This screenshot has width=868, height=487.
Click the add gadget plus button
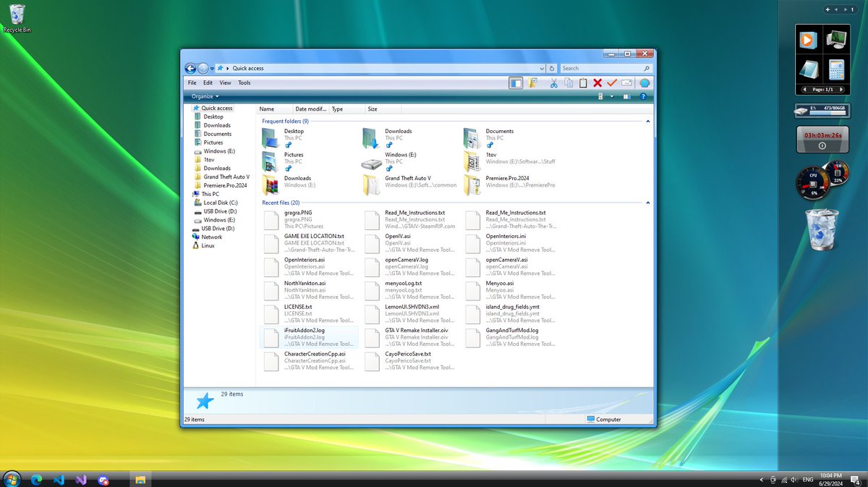(827, 9)
